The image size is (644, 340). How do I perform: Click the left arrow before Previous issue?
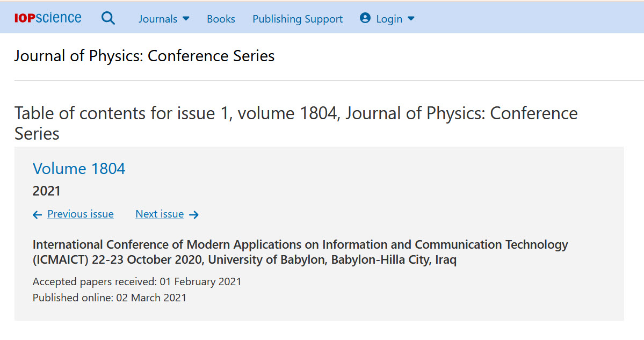tap(37, 215)
